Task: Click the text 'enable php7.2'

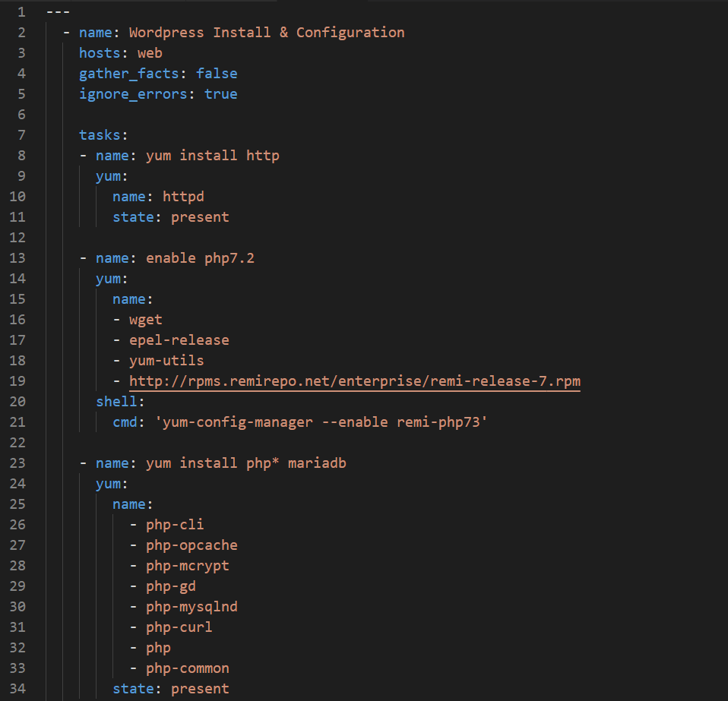Action: [x=200, y=258]
